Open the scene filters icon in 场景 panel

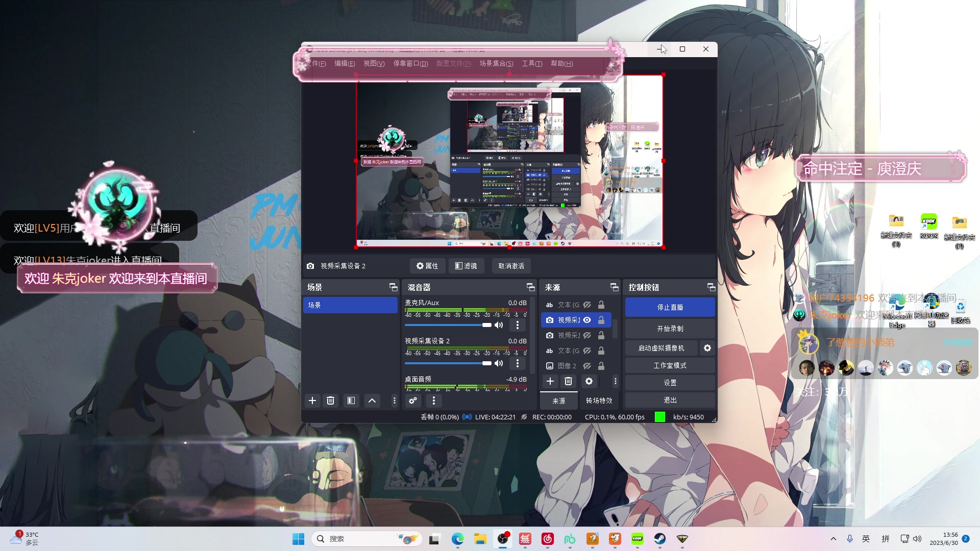(351, 400)
